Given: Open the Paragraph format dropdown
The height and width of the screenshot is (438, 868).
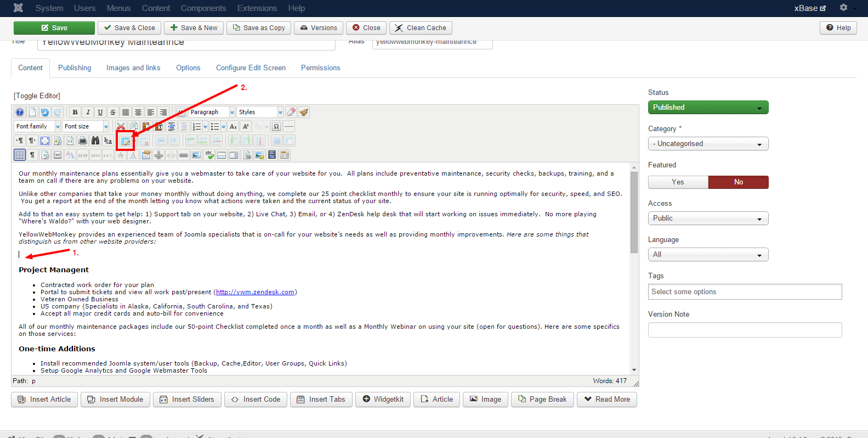Looking at the screenshot, I should point(212,112).
